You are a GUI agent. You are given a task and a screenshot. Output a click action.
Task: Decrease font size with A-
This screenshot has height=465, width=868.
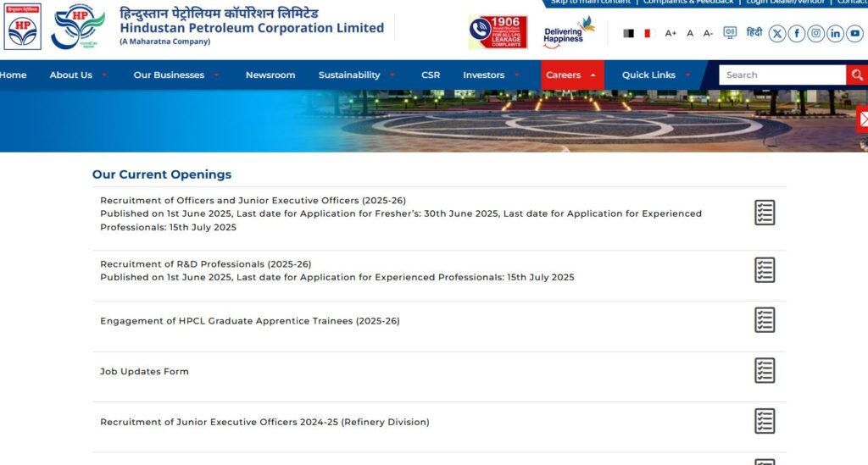point(708,33)
